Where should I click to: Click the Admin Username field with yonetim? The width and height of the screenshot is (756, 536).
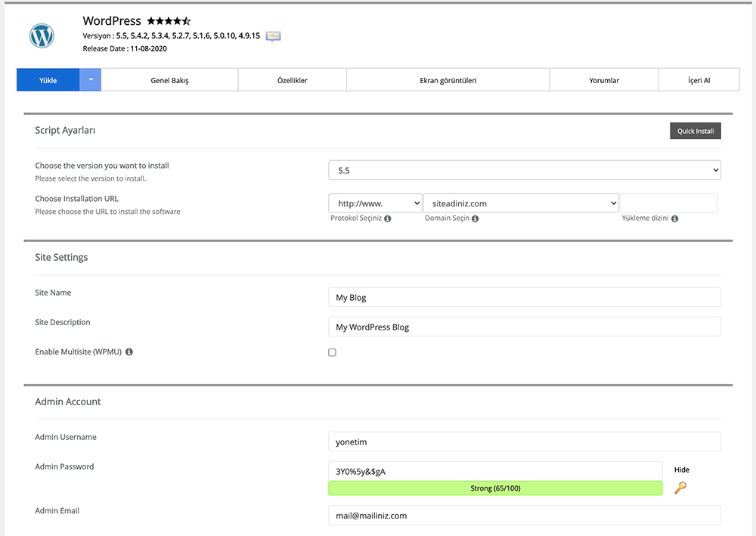click(x=525, y=442)
